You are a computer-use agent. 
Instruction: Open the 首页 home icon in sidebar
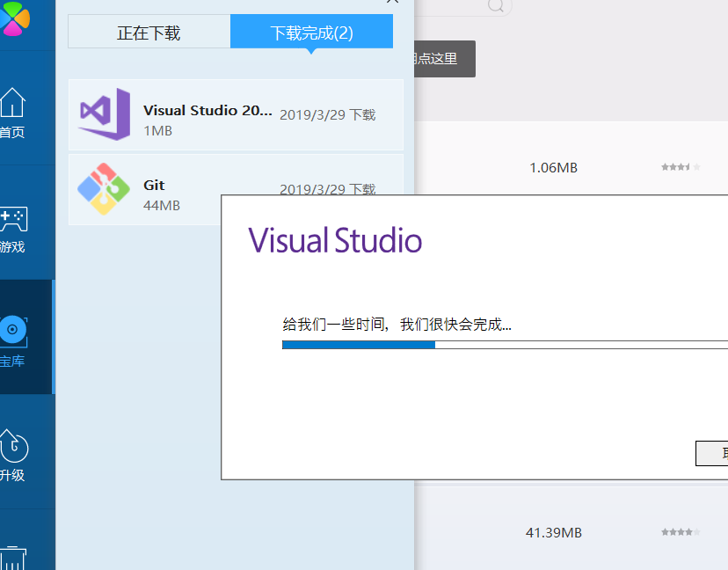[x=12, y=103]
